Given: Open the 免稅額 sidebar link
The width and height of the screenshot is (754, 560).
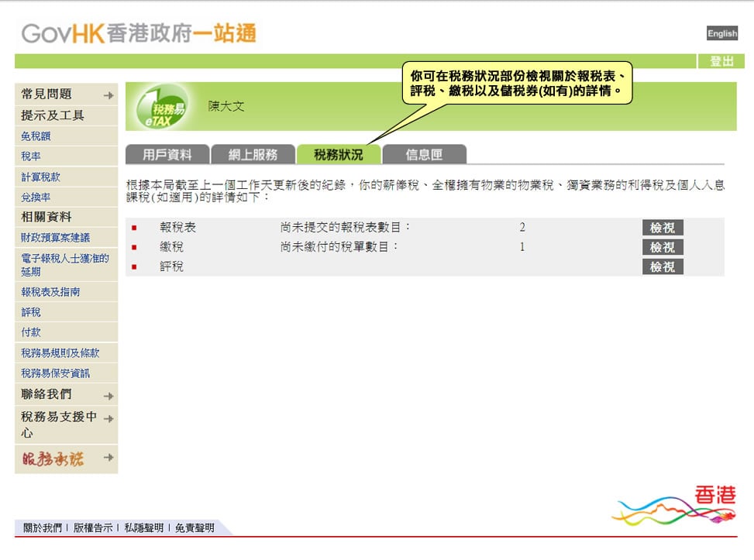Looking at the screenshot, I should coord(36,136).
